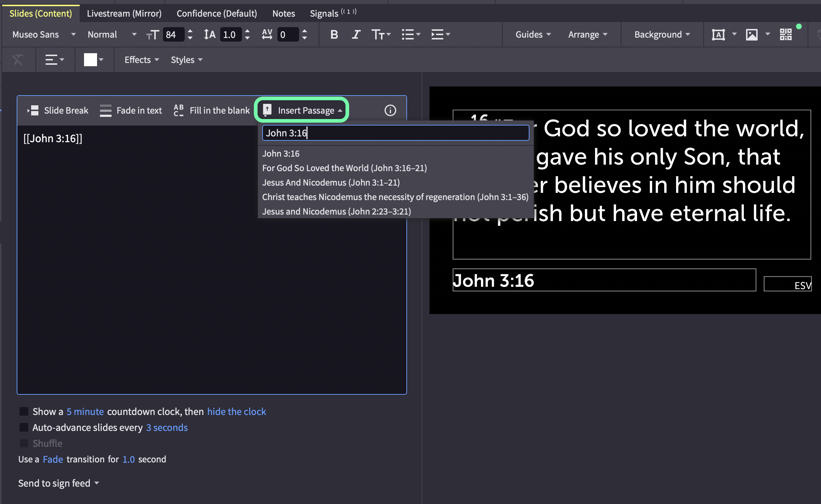
Task: Add a text box element
Action: click(718, 35)
